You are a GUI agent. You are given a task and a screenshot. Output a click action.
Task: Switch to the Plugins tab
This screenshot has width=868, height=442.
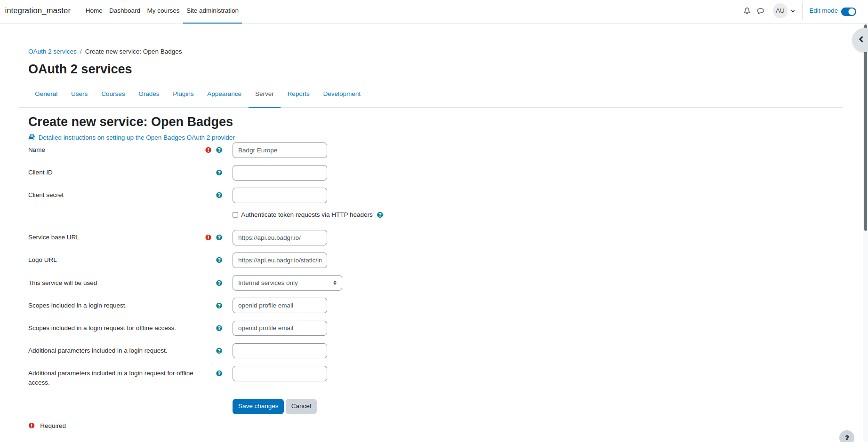pos(183,94)
